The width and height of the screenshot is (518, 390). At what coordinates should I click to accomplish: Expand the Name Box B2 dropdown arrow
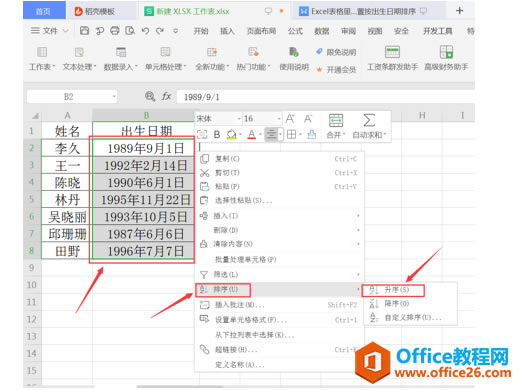tap(114, 97)
